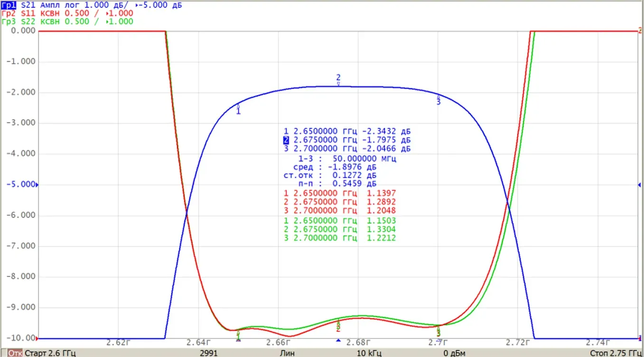The height and width of the screenshot is (357, 644).
Task: Click the 1-3 bandwidth value 50.000000 МГц
Action: pos(364,158)
